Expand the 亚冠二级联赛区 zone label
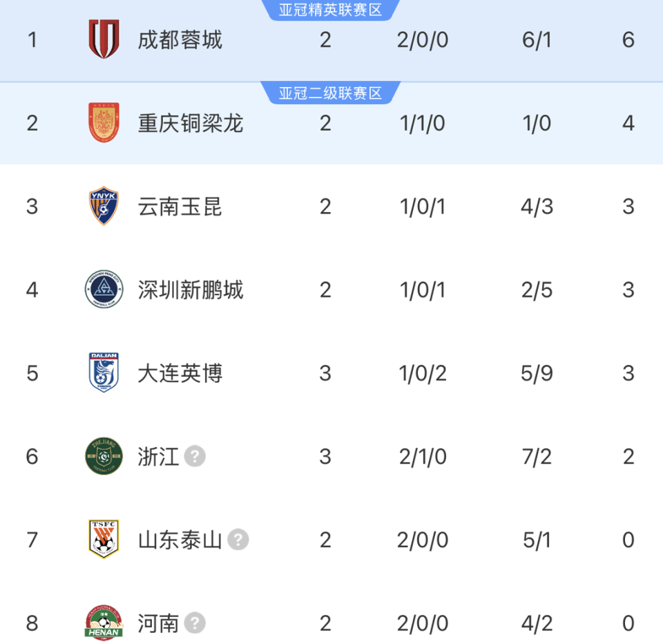This screenshot has height=644, width=663. 330,93
